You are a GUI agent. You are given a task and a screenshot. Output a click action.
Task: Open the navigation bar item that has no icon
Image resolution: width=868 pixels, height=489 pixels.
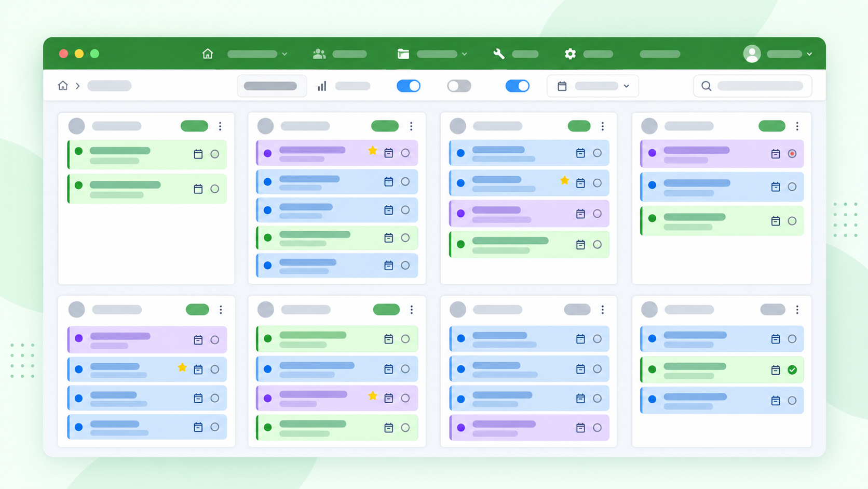coord(660,54)
